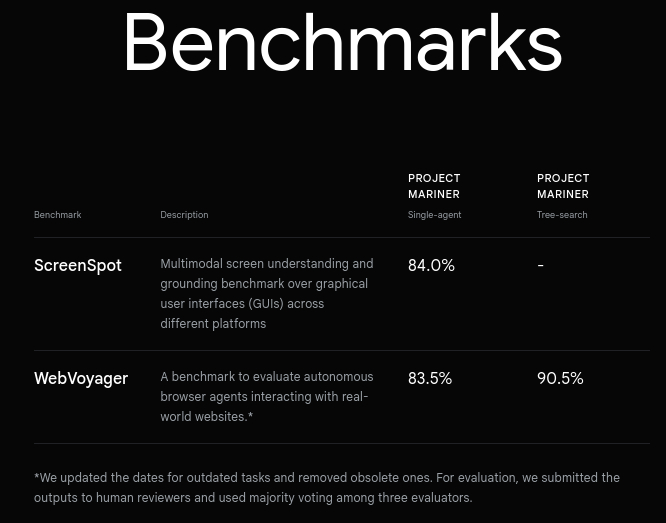Click the dash in ScreenSpot Tree-search cell
This screenshot has width=666, height=523.
[x=541, y=266]
